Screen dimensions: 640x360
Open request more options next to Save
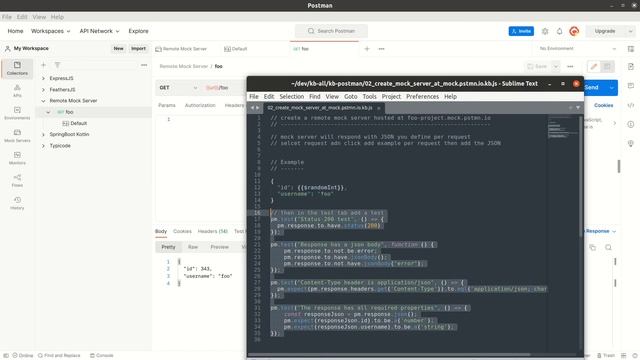pyautogui.click(x=570, y=67)
